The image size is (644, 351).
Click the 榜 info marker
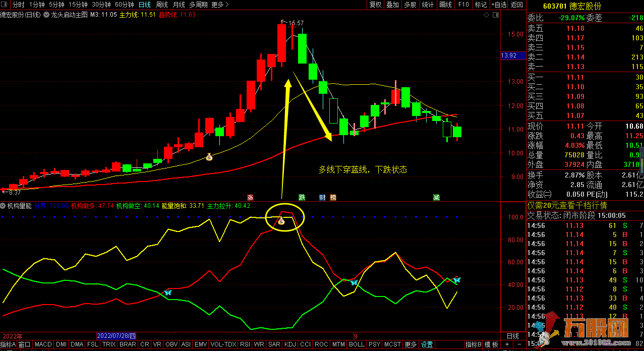[x=333, y=197]
